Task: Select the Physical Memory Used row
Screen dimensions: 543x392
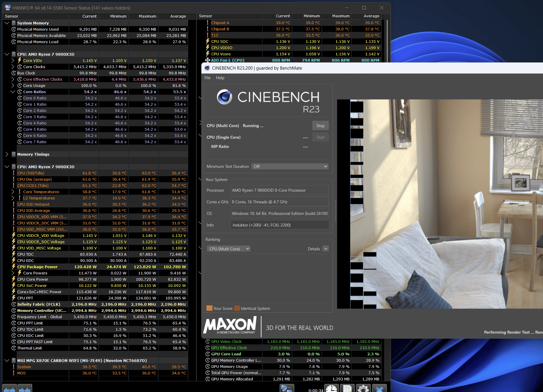Action: coord(95,29)
